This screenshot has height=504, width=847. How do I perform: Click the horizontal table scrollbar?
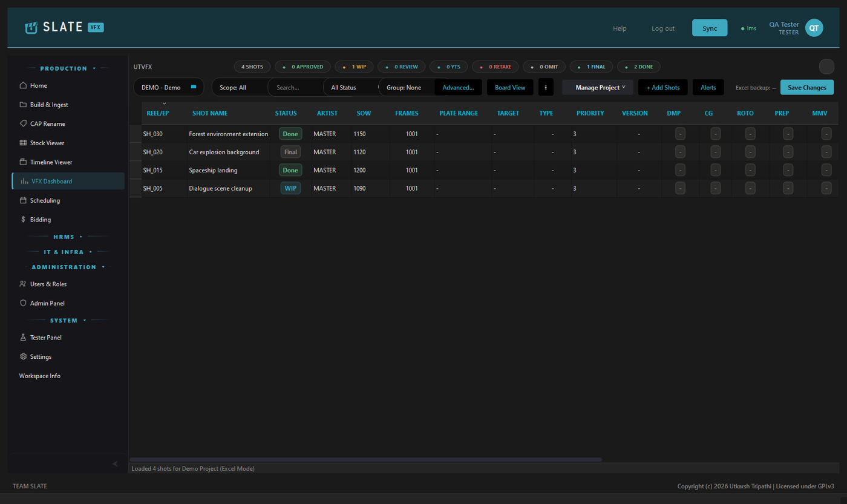pos(365,460)
